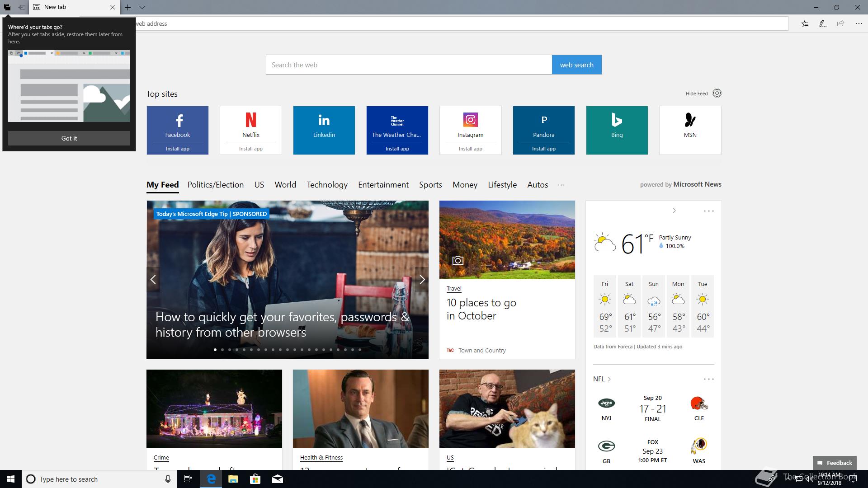Open weather card options ellipsis
The height and width of the screenshot is (488, 868).
coord(708,211)
